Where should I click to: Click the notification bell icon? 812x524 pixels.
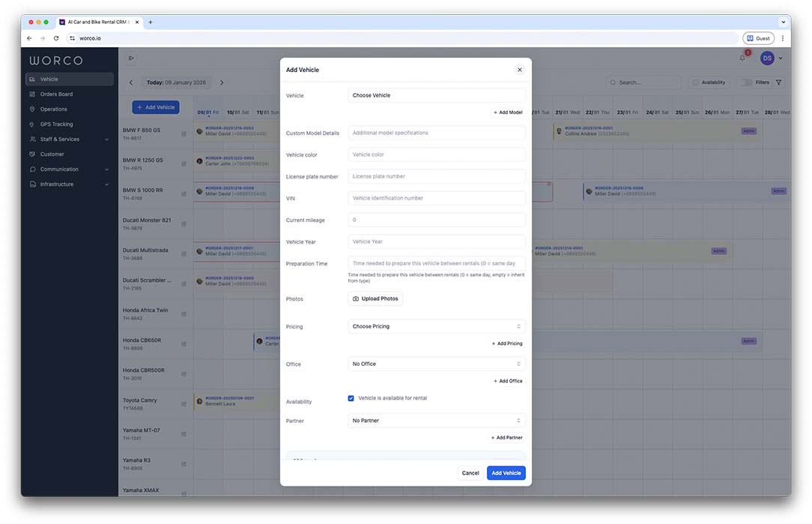742,58
